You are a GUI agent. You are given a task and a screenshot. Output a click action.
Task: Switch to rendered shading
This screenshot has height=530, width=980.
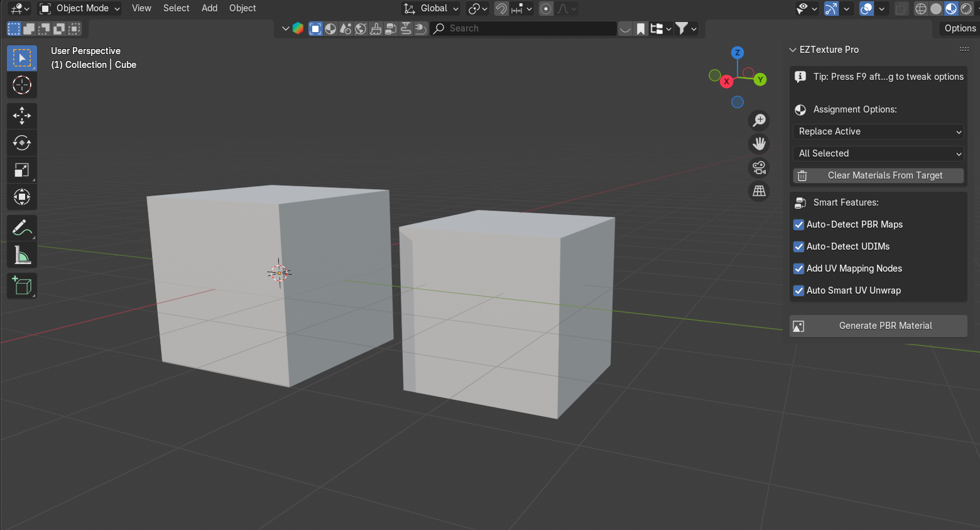click(x=966, y=8)
